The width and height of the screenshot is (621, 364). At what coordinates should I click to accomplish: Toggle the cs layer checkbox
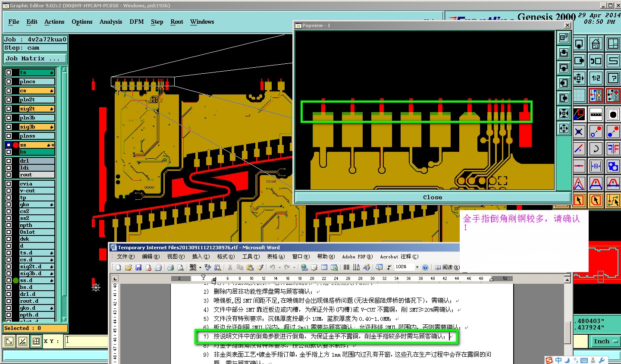9,91
